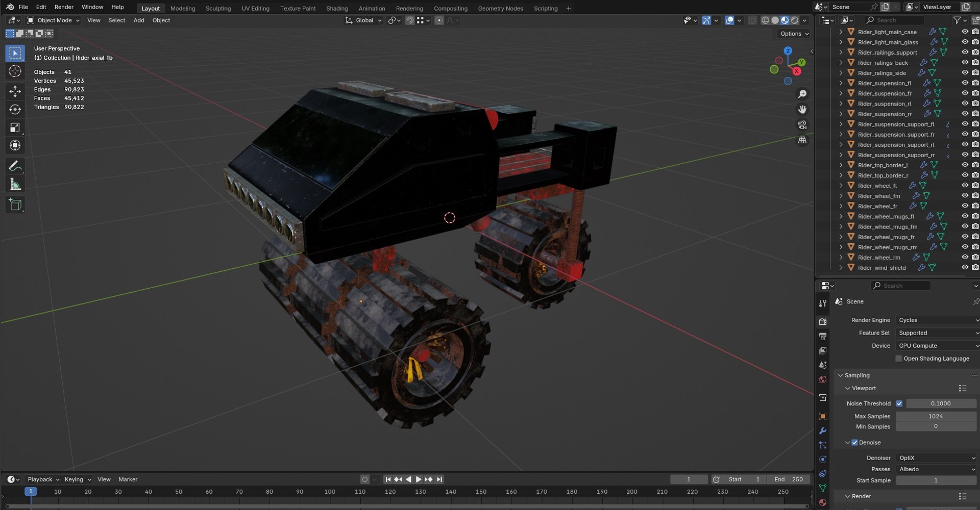This screenshot has height=510, width=980.
Task: Select the Move tool
Action: click(15, 91)
